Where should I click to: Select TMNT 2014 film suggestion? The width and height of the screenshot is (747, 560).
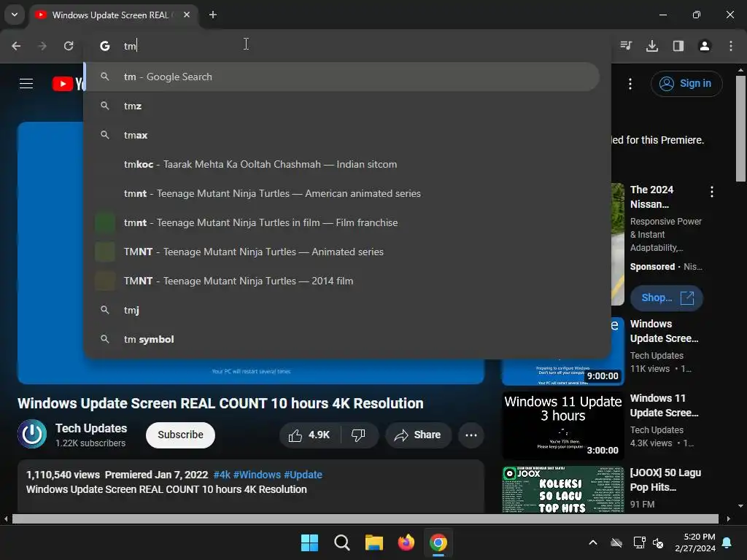coord(341,281)
